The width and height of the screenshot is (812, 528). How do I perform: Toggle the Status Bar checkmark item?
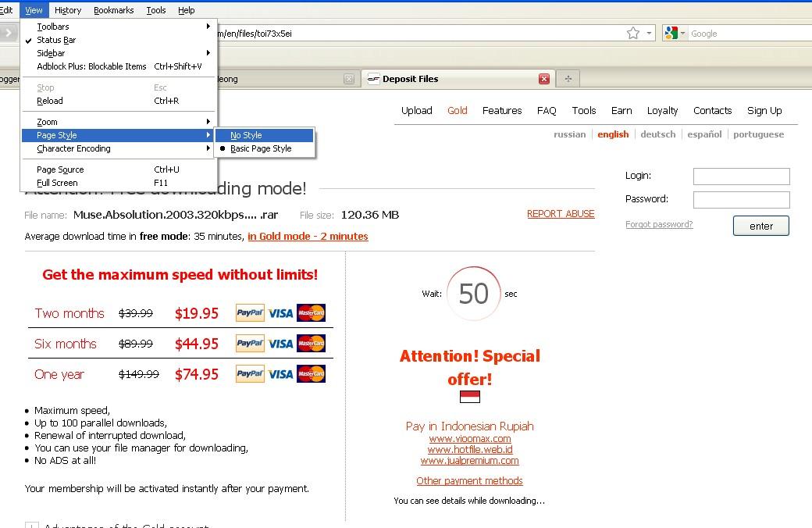pyautogui.click(x=118, y=40)
